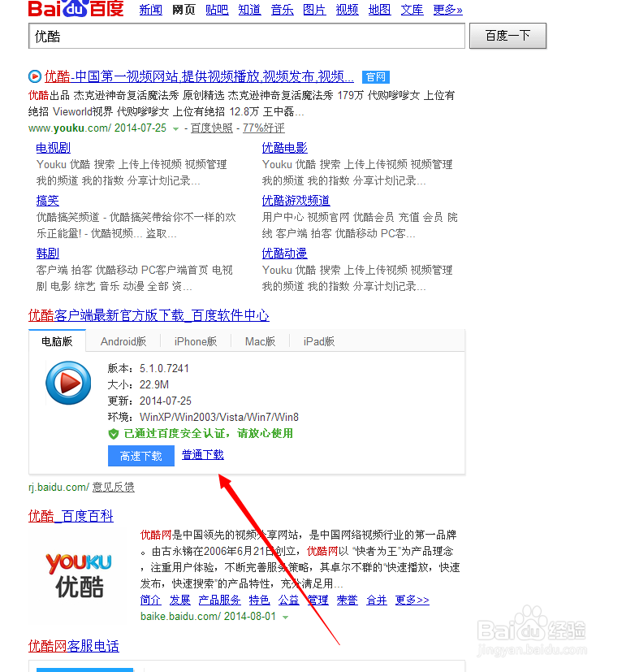The height and width of the screenshot is (672, 622).
Task: Open the 贴吧 navigation link
Action: tap(217, 10)
